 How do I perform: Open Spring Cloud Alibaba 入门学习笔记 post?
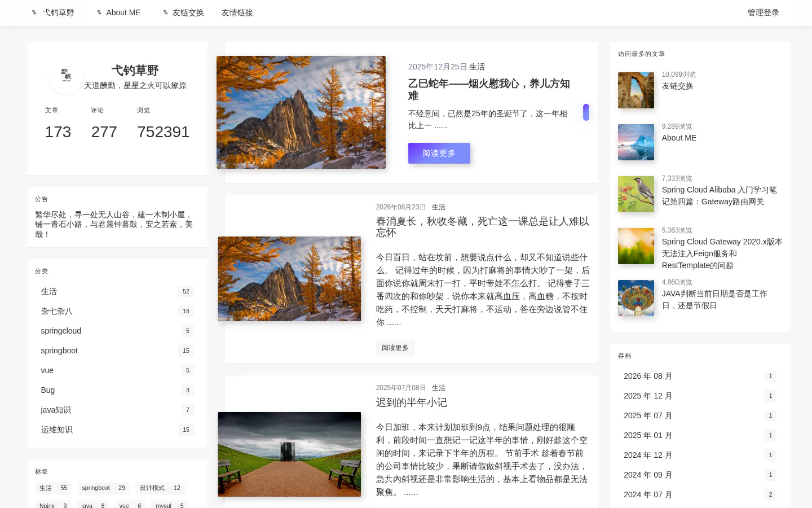(720, 196)
